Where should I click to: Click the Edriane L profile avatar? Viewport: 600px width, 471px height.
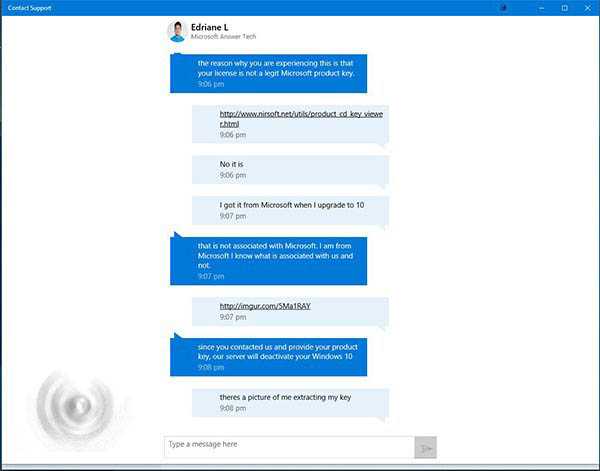coord(177,32)
